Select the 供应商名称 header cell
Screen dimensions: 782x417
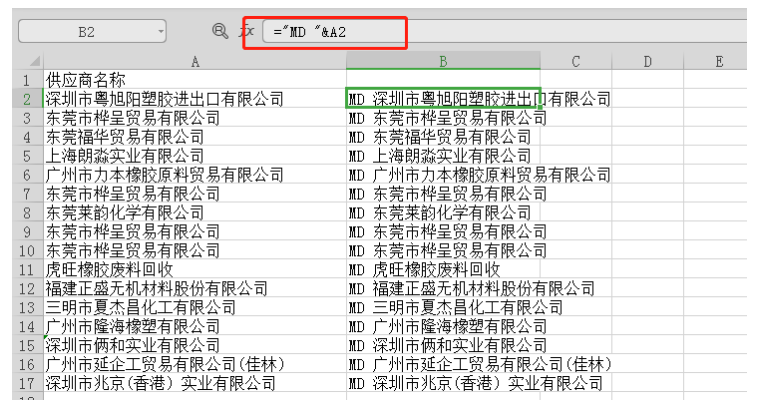point(195,80)
